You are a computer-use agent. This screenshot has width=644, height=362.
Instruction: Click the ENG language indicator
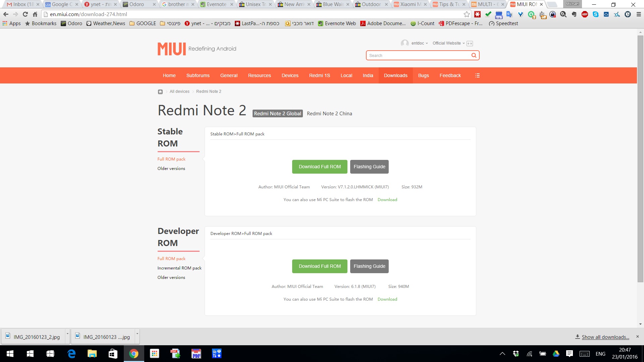(600, 354)
